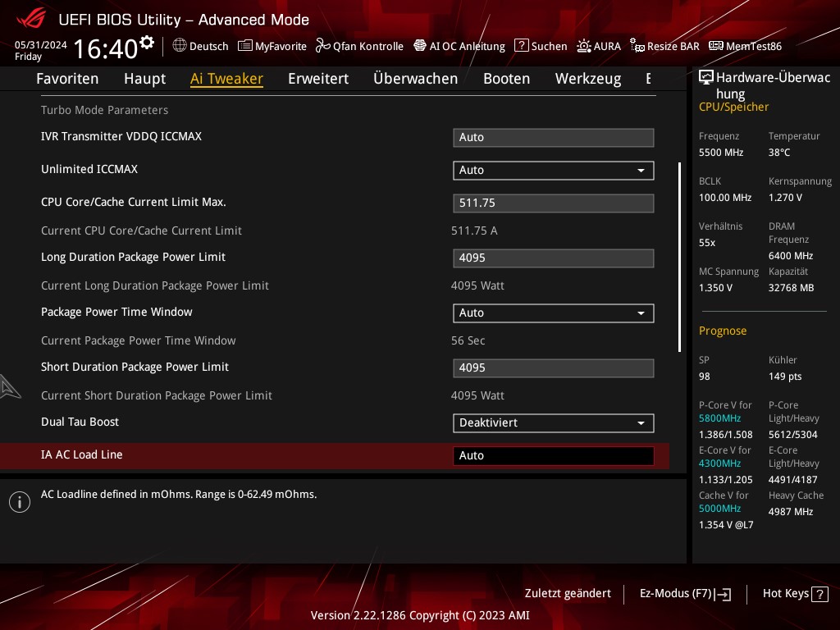This screenshot has height=630, width=840.
Task: Click the 511.75 A current limit value
Action: (x=474, y=231)
